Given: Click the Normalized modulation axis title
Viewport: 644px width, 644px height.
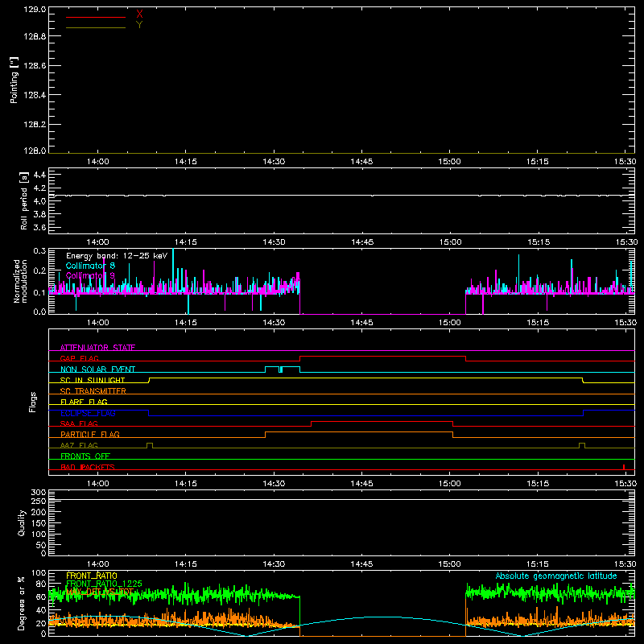Looking at the screenshot, I should click(19, 281).
